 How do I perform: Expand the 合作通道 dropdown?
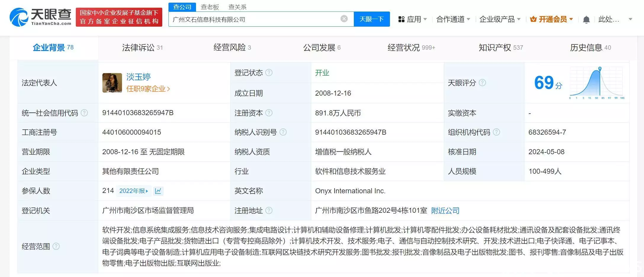pos(468,19)
